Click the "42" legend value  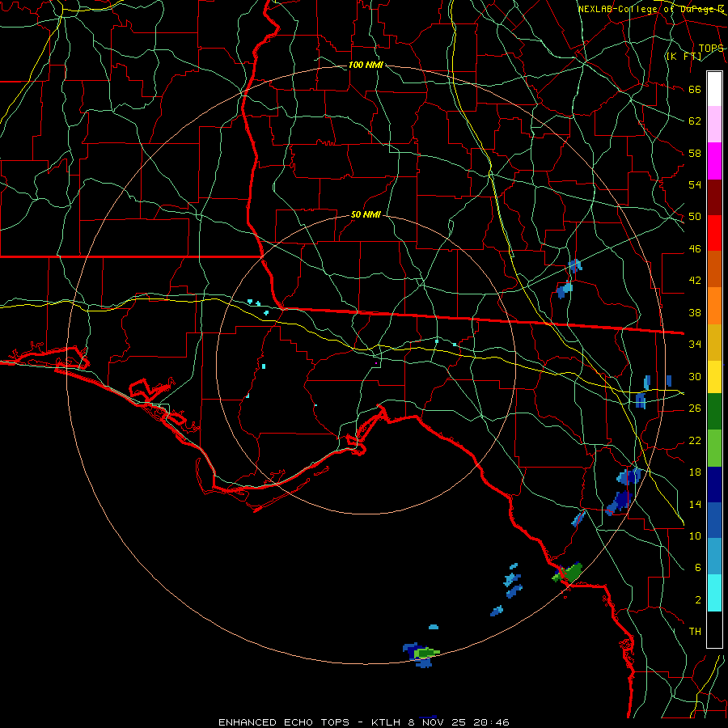point(695,281)
